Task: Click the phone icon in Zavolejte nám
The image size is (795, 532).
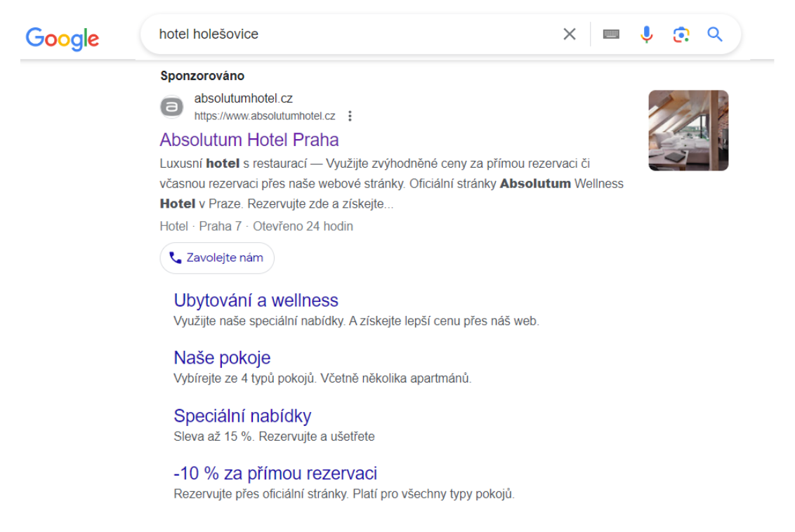Action: pyautogui.click(x=176, y=258)
